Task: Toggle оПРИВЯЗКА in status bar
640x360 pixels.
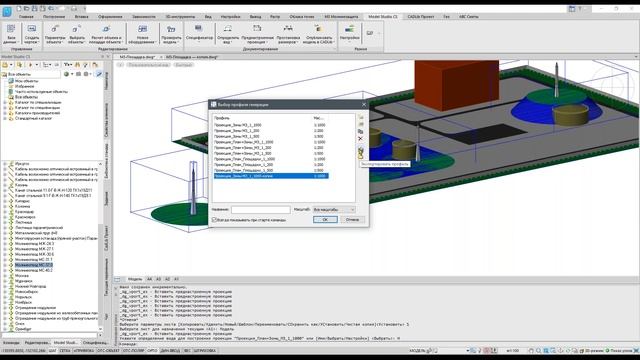Action: [84, 351]
